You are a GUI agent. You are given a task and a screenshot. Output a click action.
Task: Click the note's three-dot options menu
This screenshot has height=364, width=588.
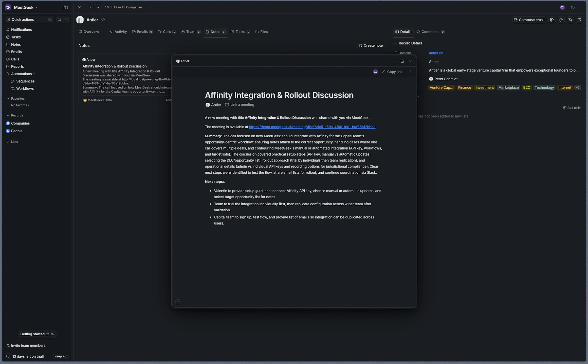pos(410,72)
